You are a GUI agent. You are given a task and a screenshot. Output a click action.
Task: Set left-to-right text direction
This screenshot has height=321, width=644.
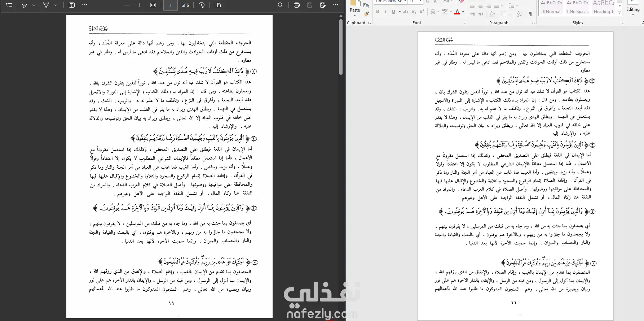(473, 14)
